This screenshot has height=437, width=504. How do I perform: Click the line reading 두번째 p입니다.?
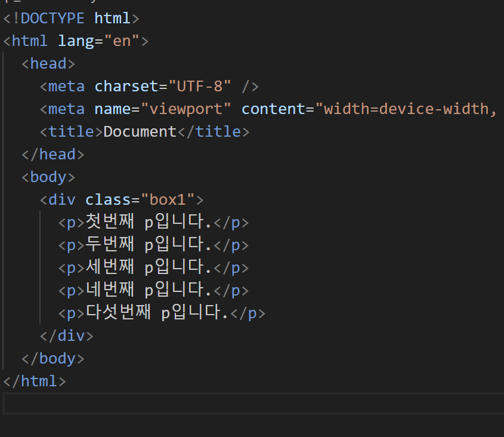click(x=153, y=245)
